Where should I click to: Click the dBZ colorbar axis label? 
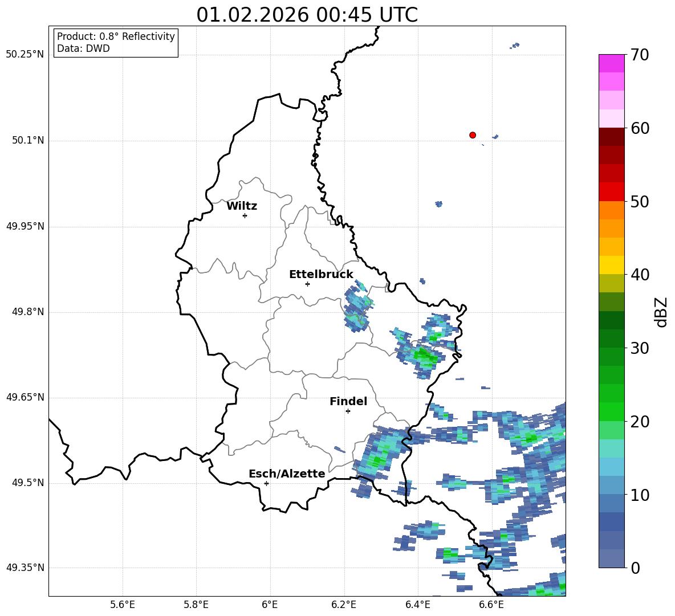point(661,312)
